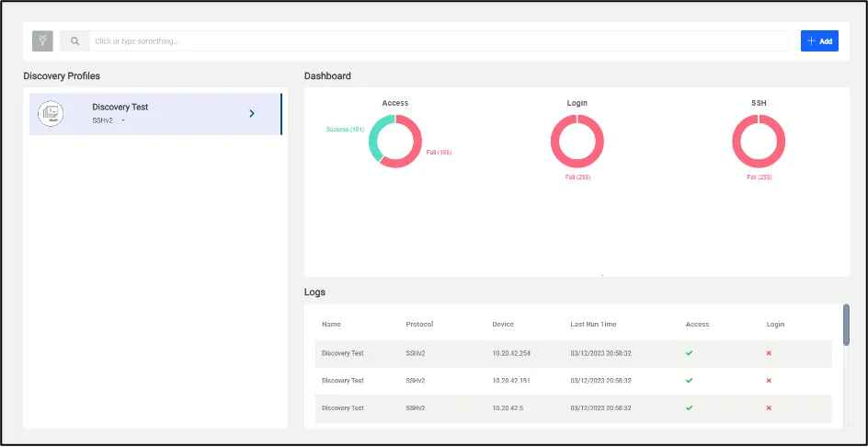Click the red login cross for 10.20.42.5

769,407
